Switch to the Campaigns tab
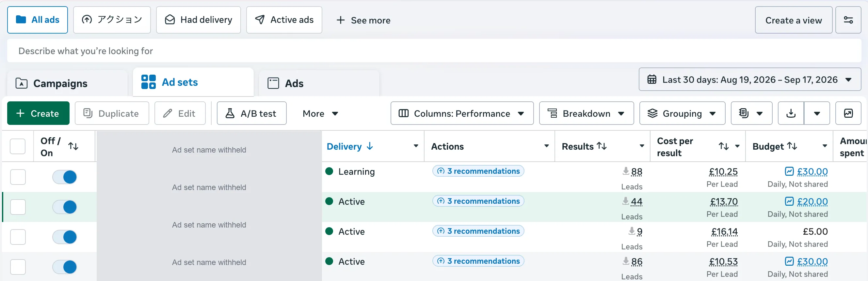This screenshot has width=868, height=281. tap(67, 83)
